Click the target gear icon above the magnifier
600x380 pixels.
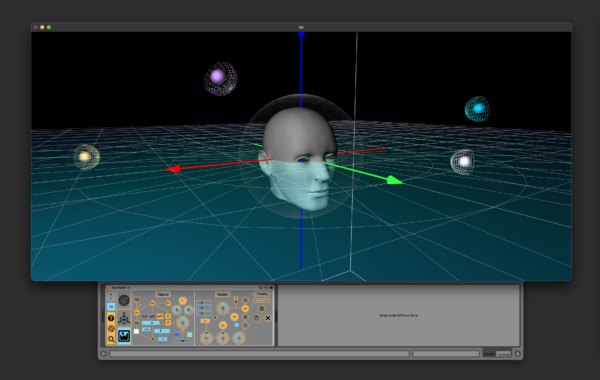pos(111,328)
